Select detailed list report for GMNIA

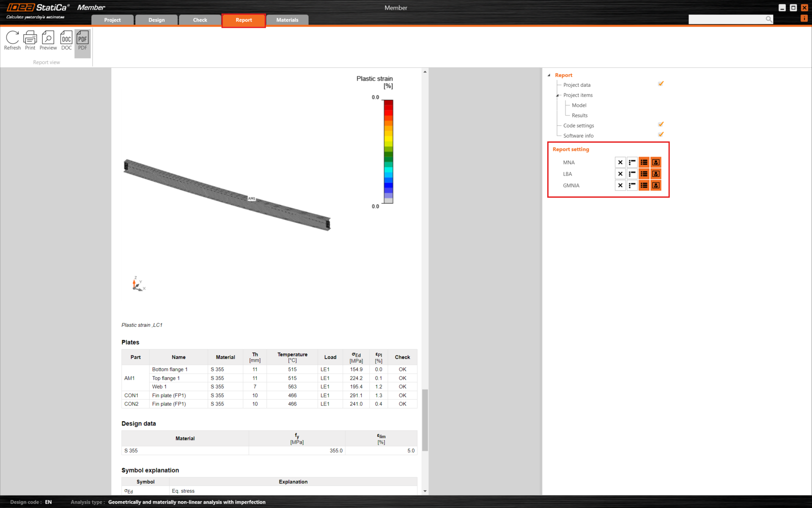click(644, 185)
